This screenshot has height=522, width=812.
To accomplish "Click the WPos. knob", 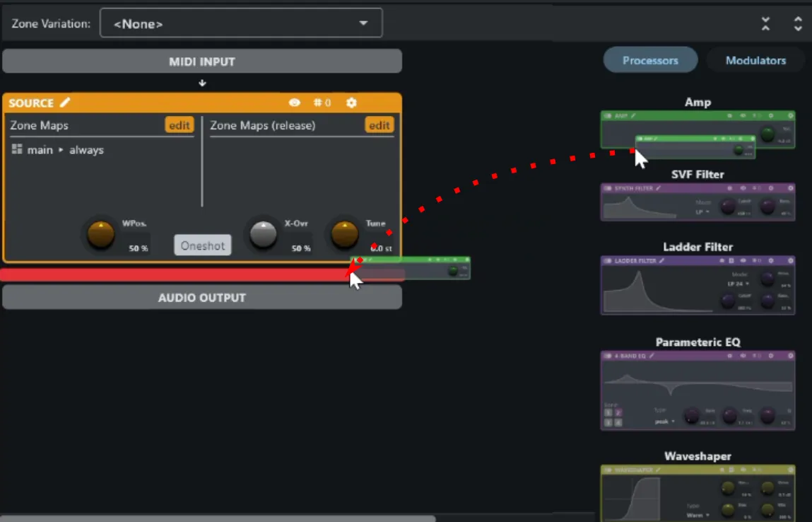I will tap(100, 234).
